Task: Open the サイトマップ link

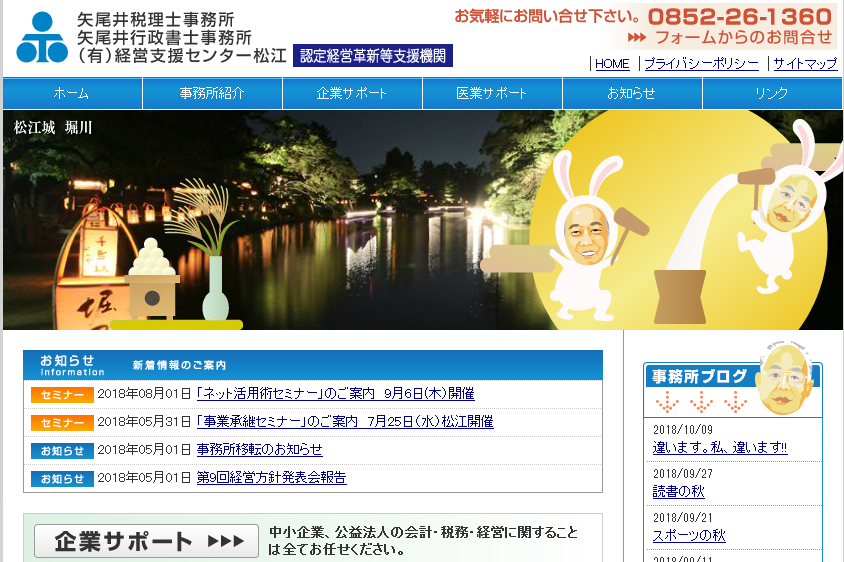Action: coord(805,64)
